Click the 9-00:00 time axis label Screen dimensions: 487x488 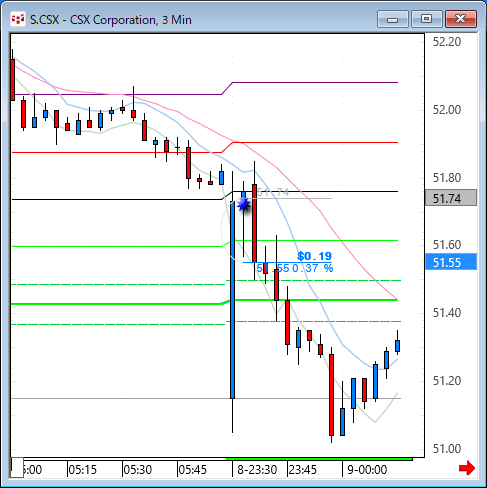(367, 470)
